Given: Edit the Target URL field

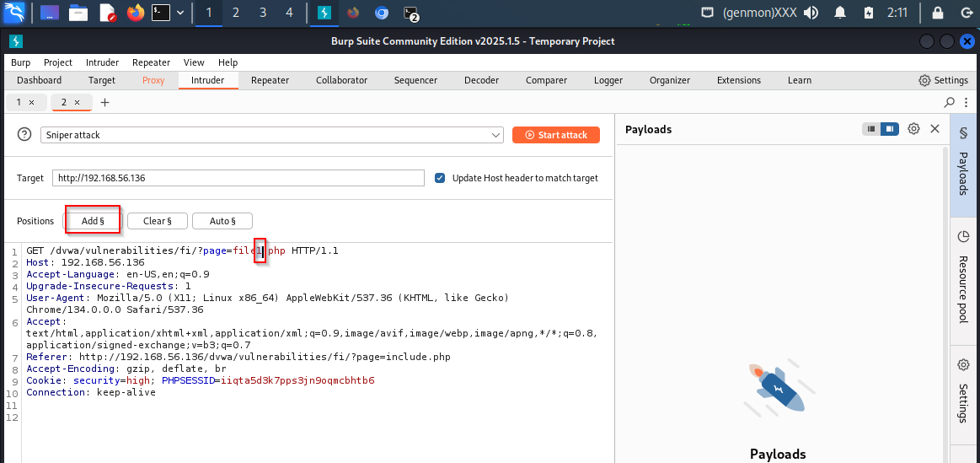Looking at the screenshot, I should coord(238,178).
